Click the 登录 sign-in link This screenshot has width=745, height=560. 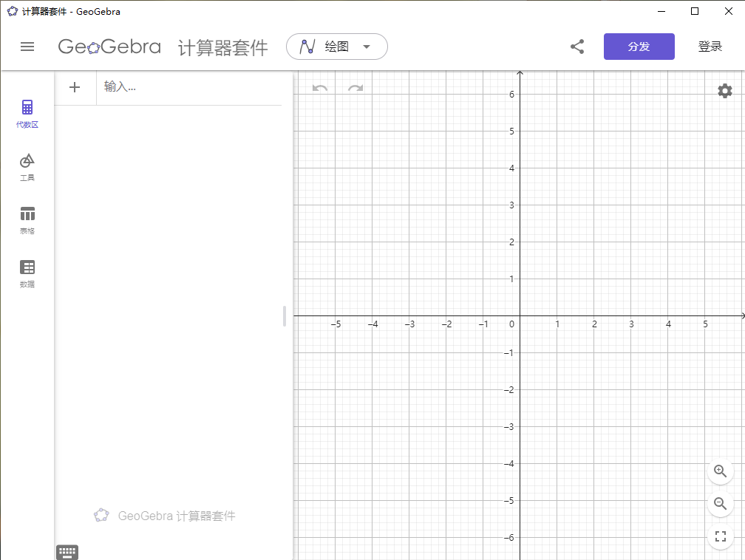(x=710, y=46)
